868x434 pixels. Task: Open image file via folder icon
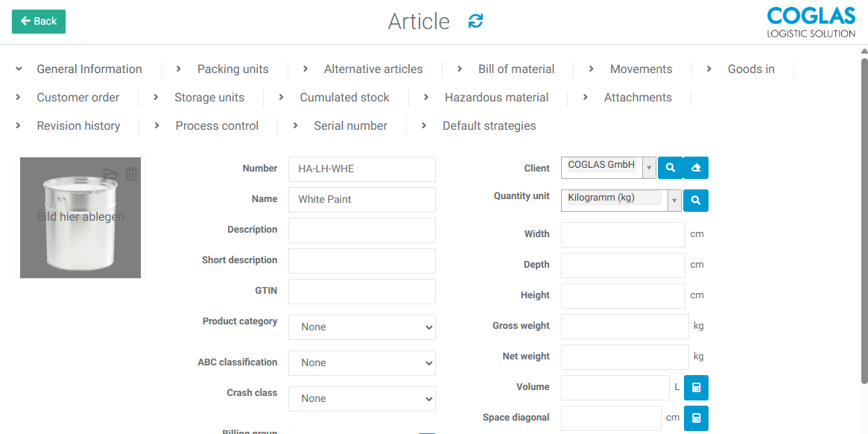pos(110,174)
